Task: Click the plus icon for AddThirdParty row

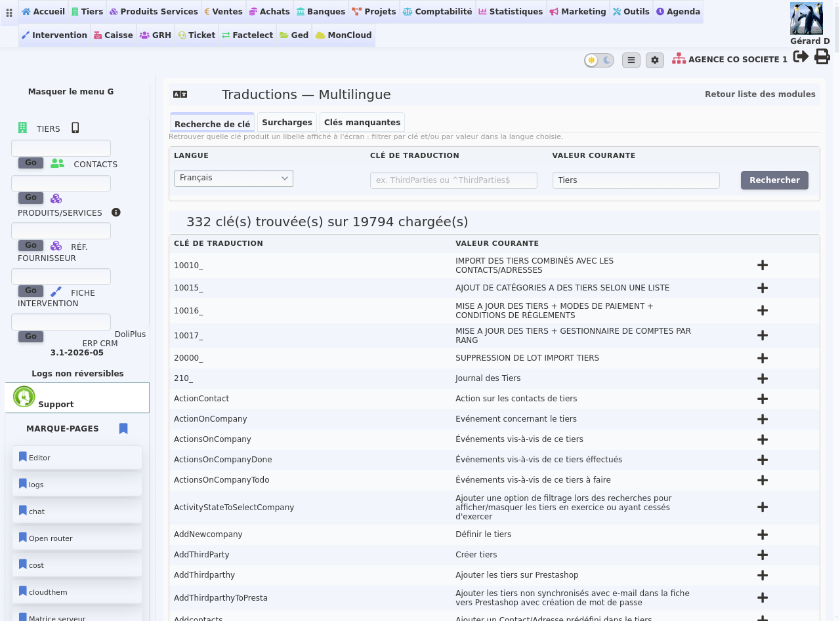Action: pyautogui.click(x=763, y=555)
